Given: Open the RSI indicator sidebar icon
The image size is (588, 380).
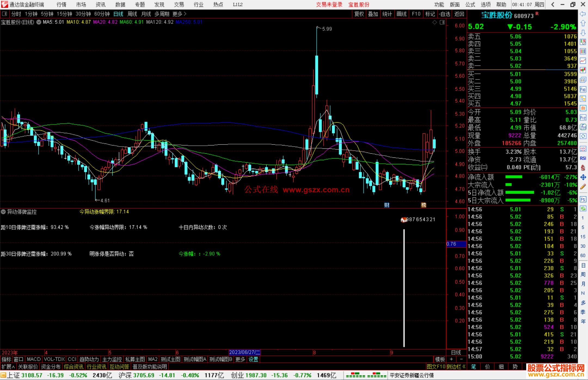Looking at the screenshot, I should tap(583, 158).
